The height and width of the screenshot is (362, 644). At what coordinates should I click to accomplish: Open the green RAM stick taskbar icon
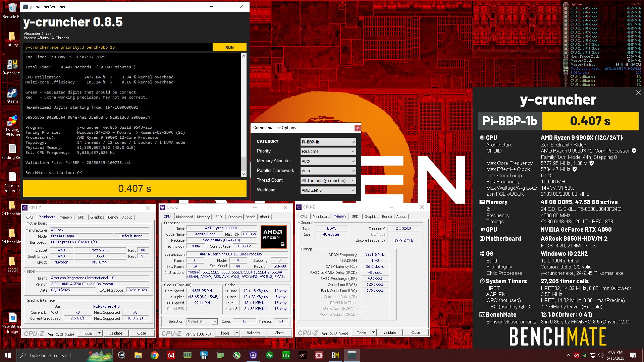(x=187, y=355)
